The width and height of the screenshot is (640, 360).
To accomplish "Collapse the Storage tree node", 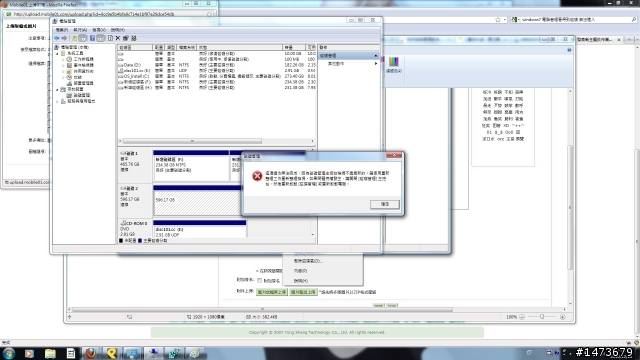I will click(58, 89).
